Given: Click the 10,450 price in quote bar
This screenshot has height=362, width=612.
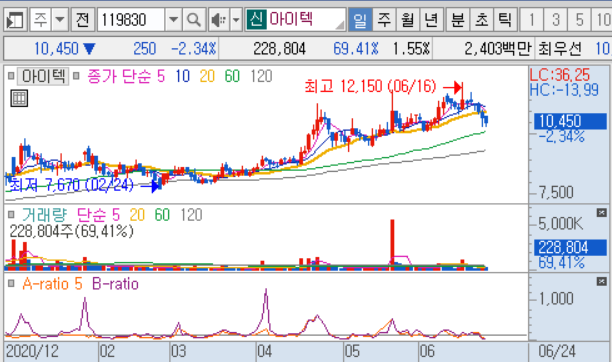Looking at the screenshot, I should (56, 49).
